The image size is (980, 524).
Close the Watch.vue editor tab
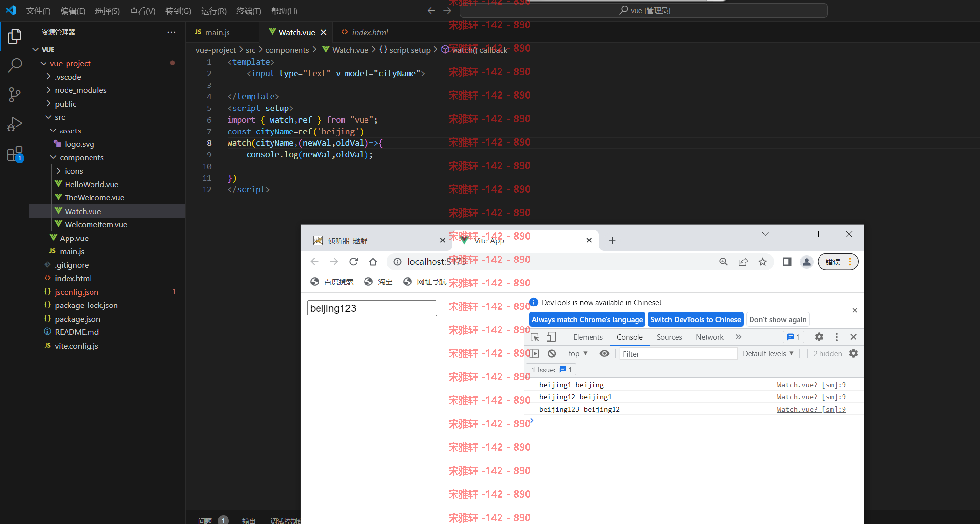[x=323, y=32]
